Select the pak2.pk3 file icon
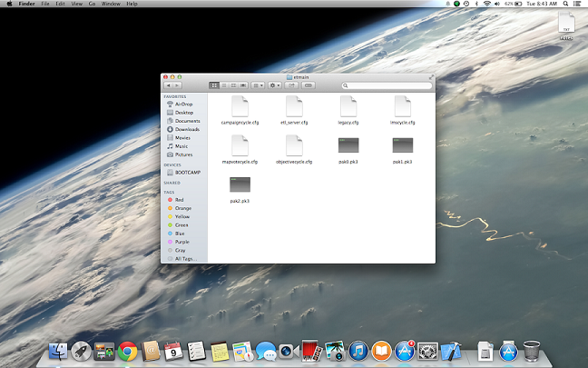 (240, 184)
